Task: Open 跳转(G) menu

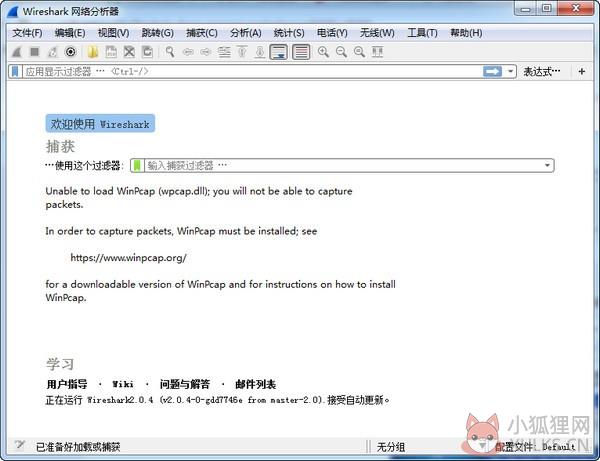Action: 157,33
